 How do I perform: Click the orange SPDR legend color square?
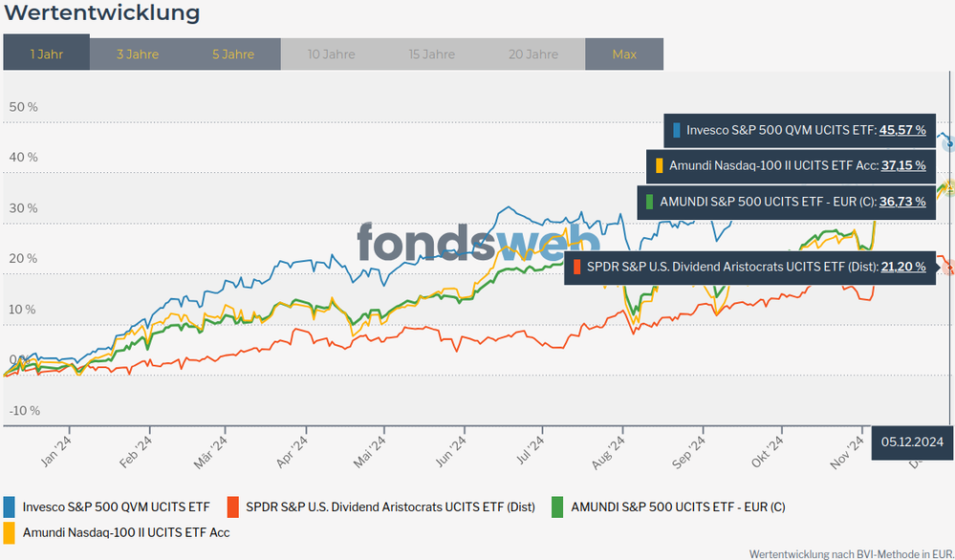click(232, 506)
